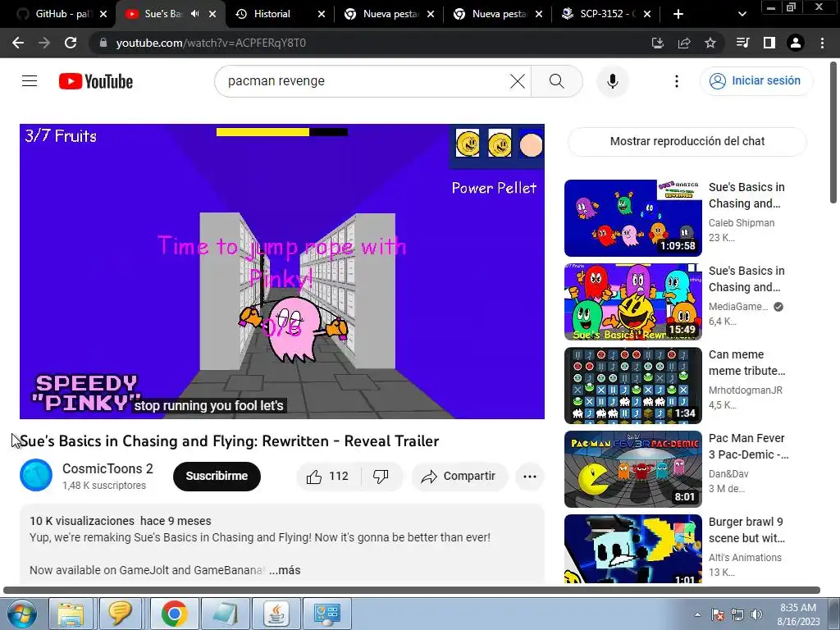Open a new tab with the plus button
This screenshot has height=630, width=840.
click(x=678, y=14)
